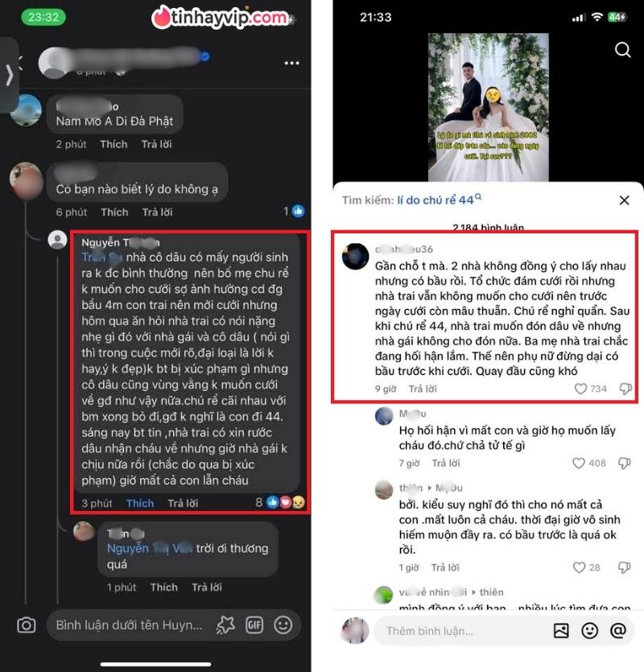Open the three-dot post options menu

292,63
